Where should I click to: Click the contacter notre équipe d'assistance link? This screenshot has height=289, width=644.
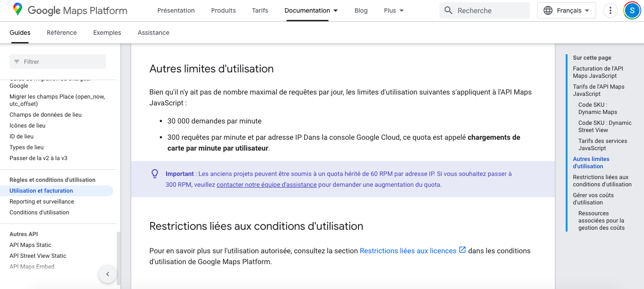point(267,185)
